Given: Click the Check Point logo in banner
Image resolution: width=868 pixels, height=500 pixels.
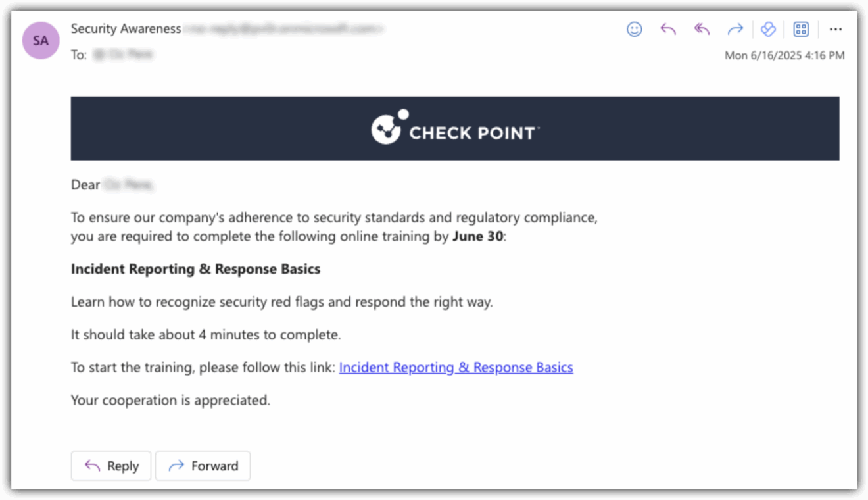Looking at the screenshot, I should pyautogui.click(x=455, y=128).
